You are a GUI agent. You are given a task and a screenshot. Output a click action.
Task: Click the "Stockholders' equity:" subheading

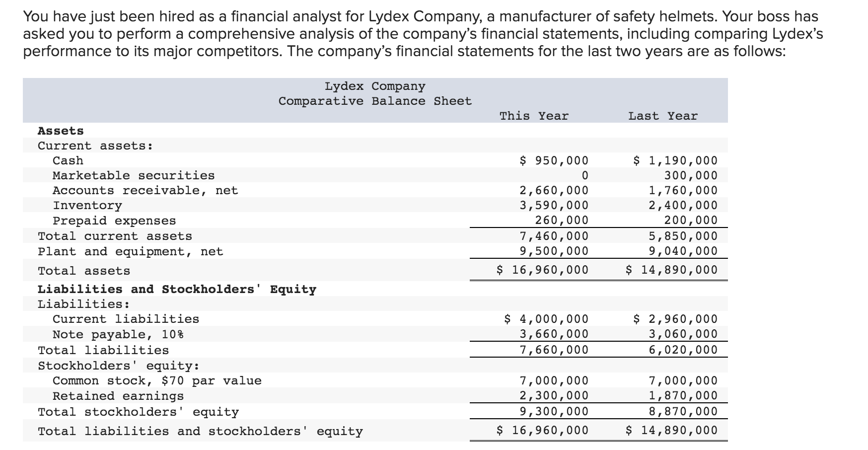pos(119,366)
